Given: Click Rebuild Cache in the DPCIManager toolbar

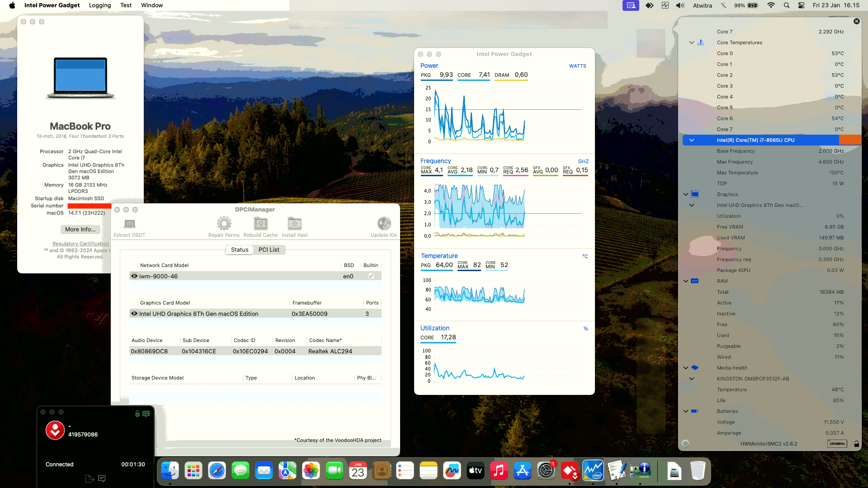Looking at the screenshot, I should (x=260, y=227).
